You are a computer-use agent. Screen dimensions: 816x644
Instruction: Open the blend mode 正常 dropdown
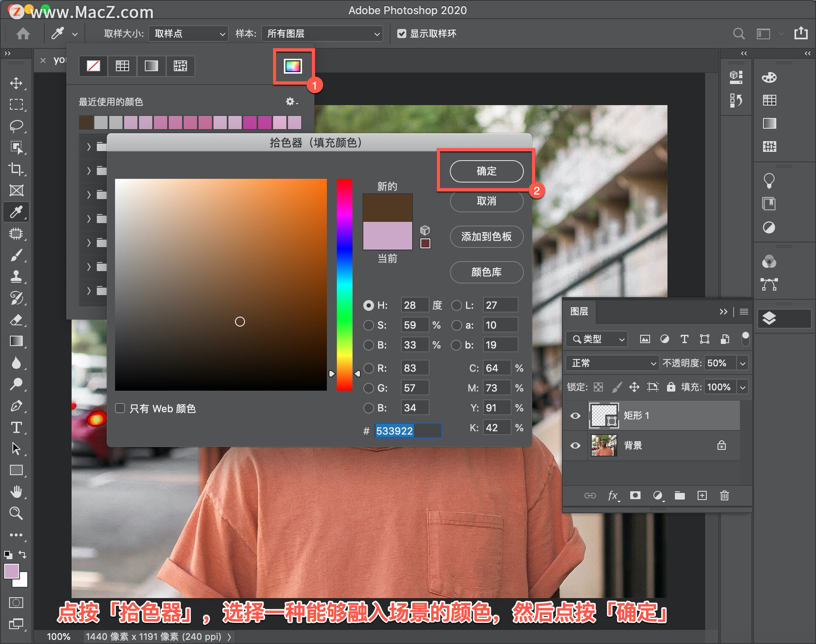click(x=612, y=363)
